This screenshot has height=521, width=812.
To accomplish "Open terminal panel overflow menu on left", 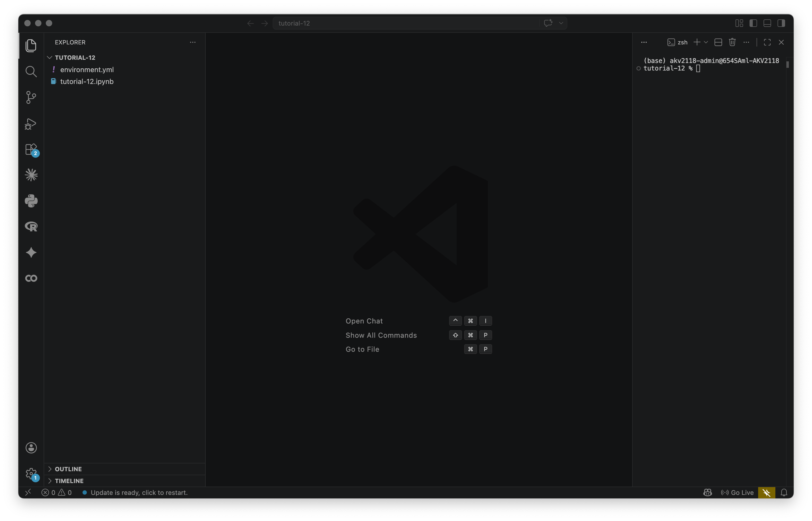I will click(644, 42).
